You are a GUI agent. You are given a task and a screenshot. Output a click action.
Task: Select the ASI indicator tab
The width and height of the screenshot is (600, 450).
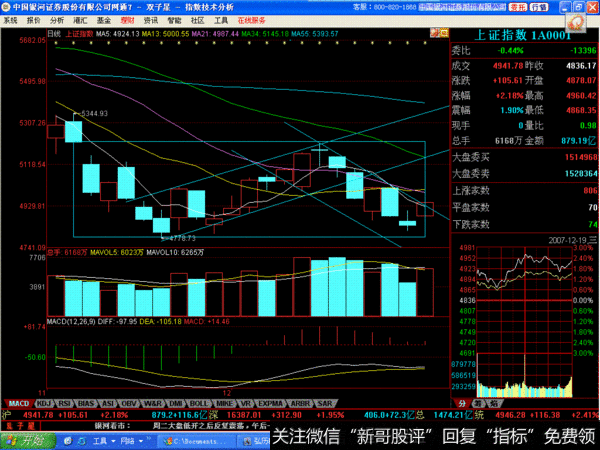108,403
